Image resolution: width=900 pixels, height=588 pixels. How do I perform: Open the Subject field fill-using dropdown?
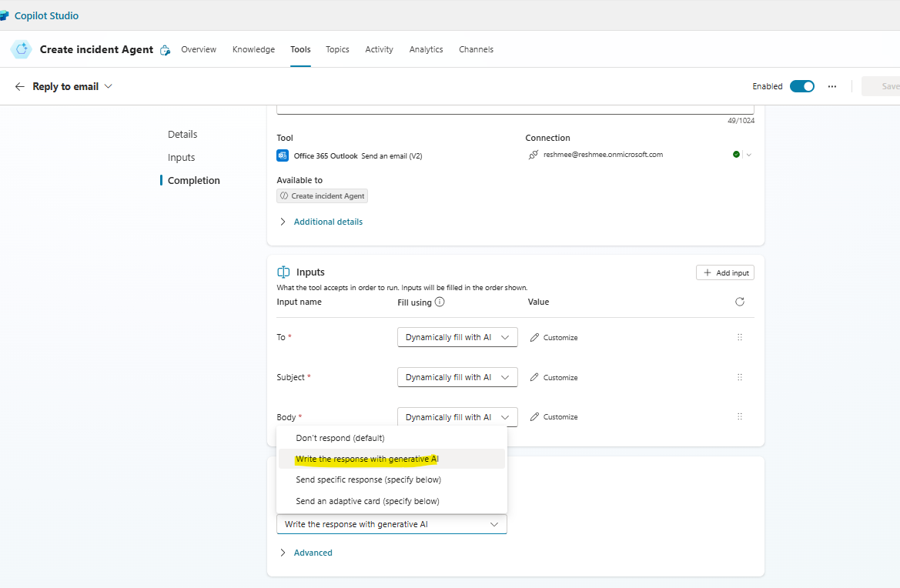457,377
